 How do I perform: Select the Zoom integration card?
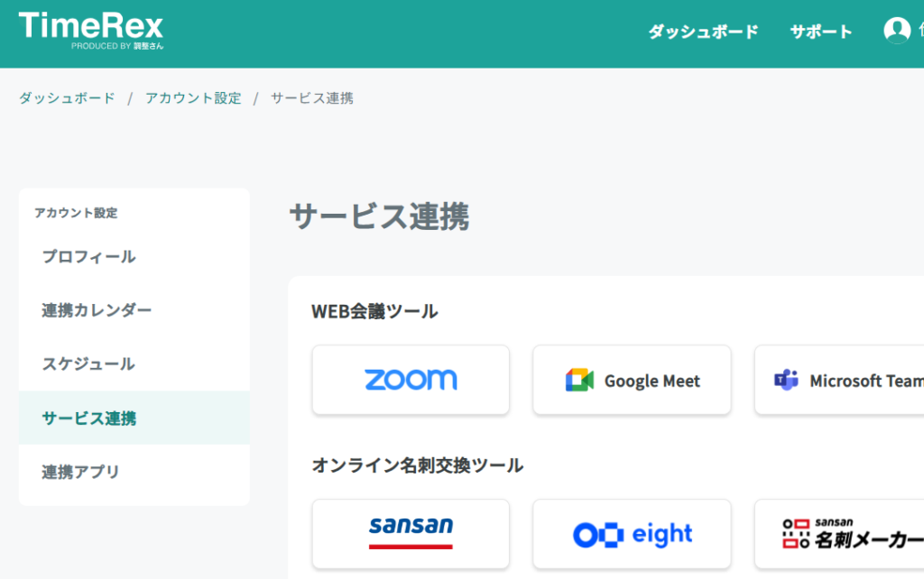[x=411, y=380]
